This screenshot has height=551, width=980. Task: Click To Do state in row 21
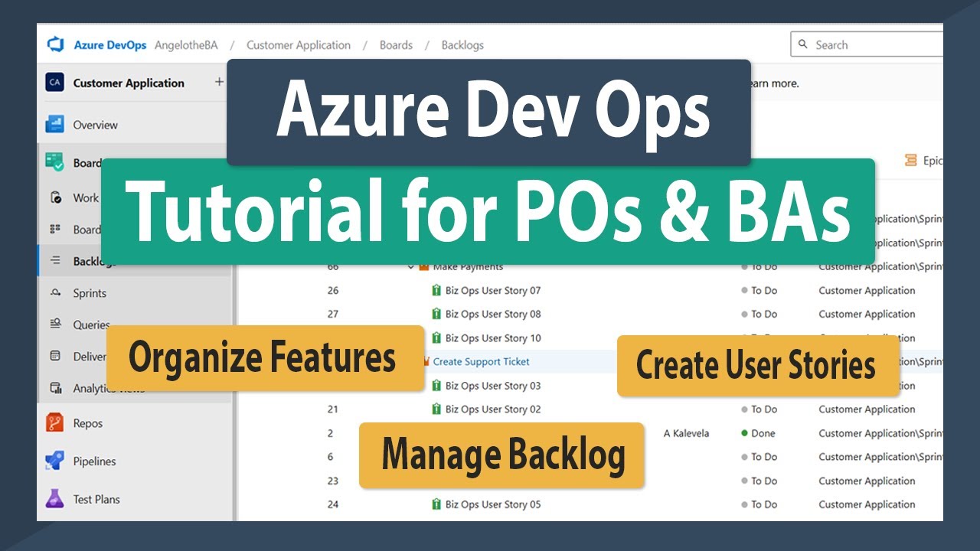[759, 409]
